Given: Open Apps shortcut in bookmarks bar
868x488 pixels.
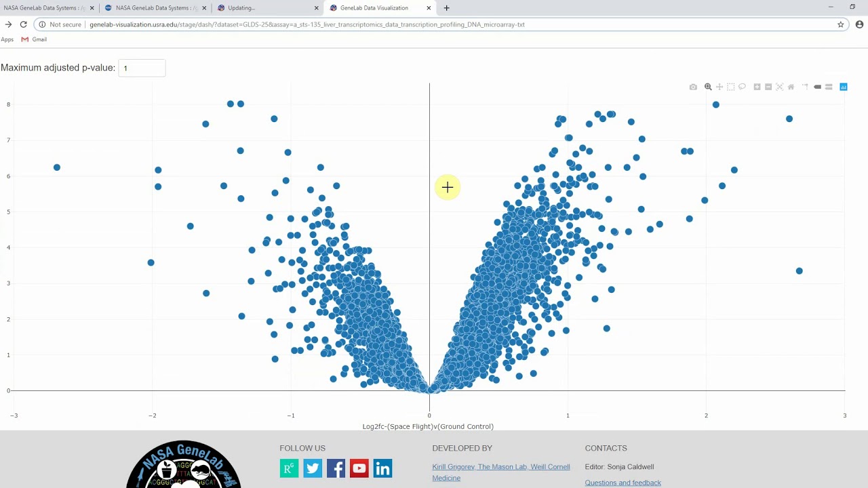Looking at the screenshot, I should (x=7, y=39).
